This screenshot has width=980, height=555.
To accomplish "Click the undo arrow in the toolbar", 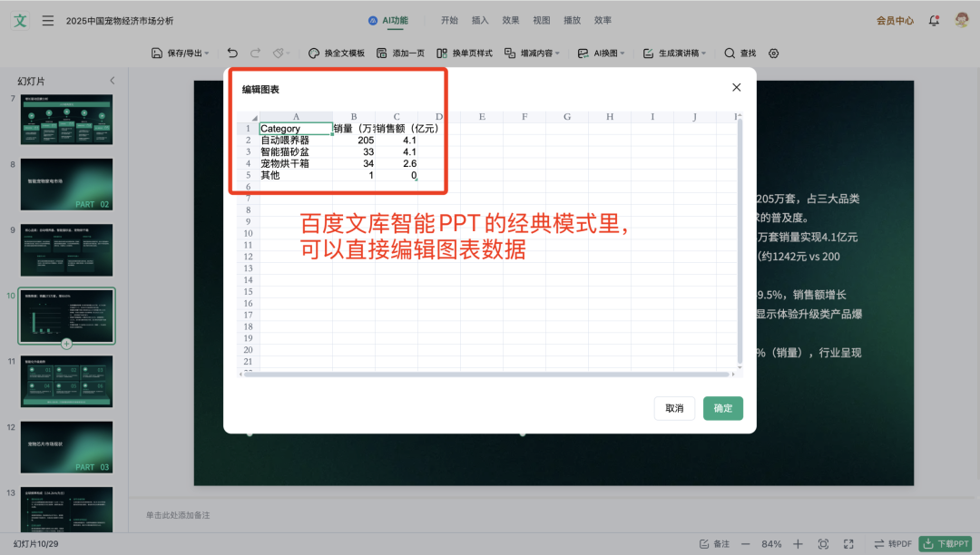I will tap(234, 54).
